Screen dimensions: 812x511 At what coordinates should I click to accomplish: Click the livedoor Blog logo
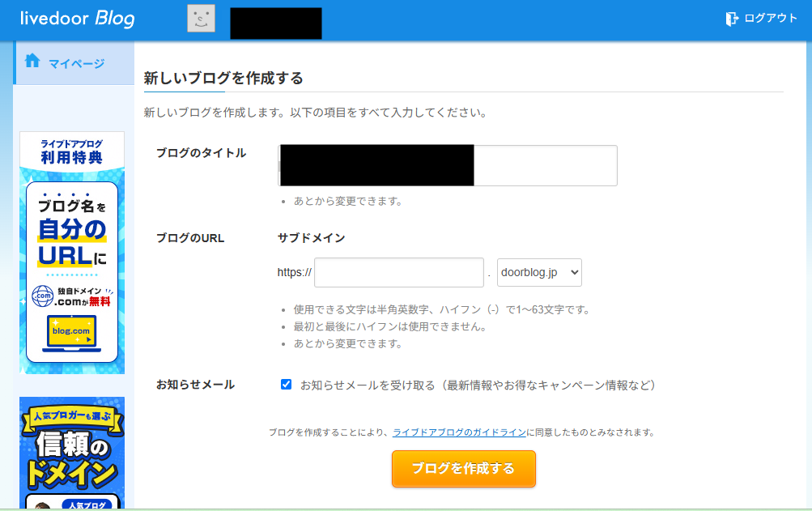78,19
